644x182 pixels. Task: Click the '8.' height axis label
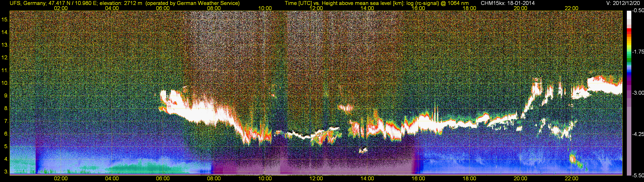(6, 109)
